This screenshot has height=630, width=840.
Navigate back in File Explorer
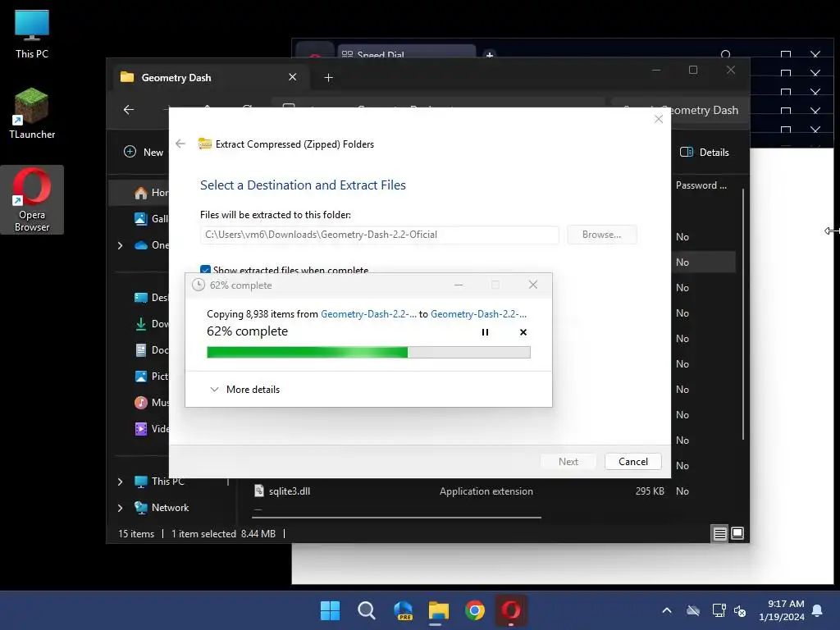point(129,110)
